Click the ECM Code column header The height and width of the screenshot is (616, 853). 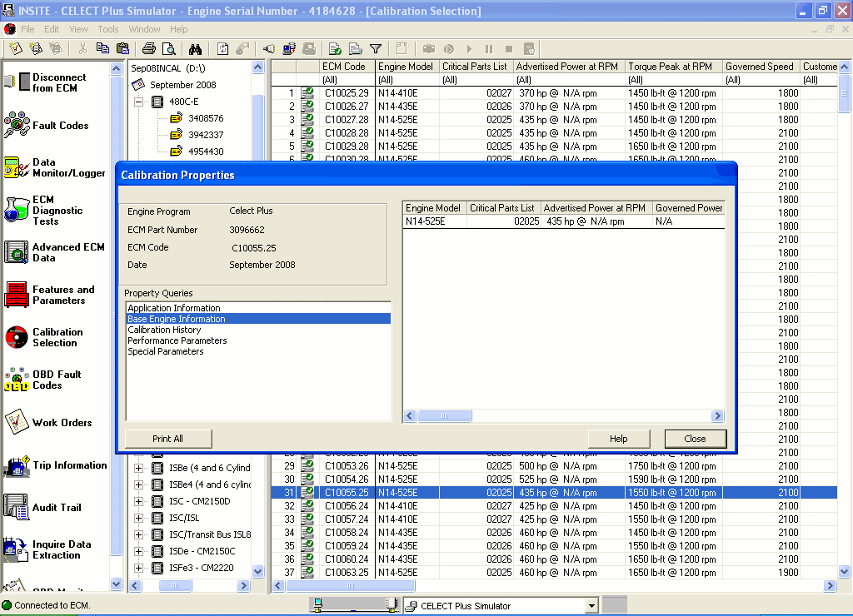347,67
